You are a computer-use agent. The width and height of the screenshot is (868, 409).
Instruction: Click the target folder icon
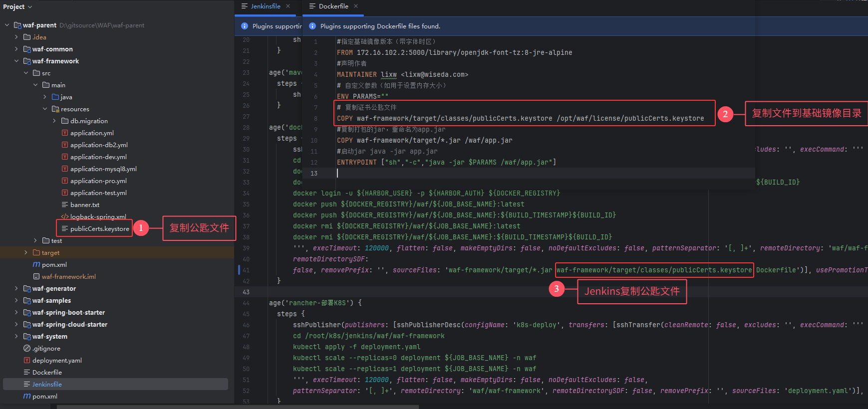(36, 253)
